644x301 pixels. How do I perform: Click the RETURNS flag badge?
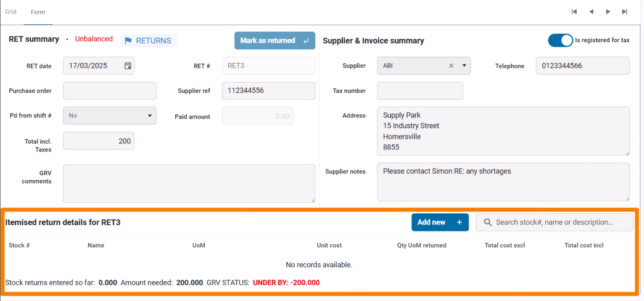[x=149, y=41]
